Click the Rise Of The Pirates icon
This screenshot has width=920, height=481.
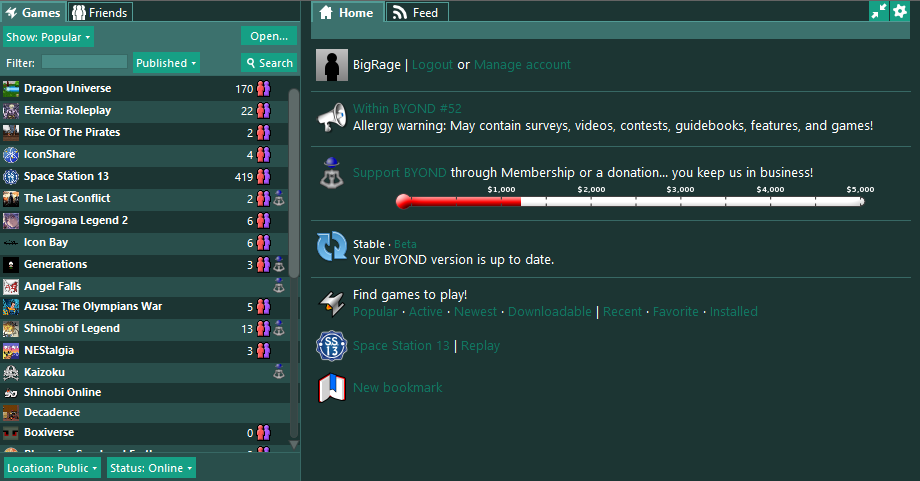point(11,133)
